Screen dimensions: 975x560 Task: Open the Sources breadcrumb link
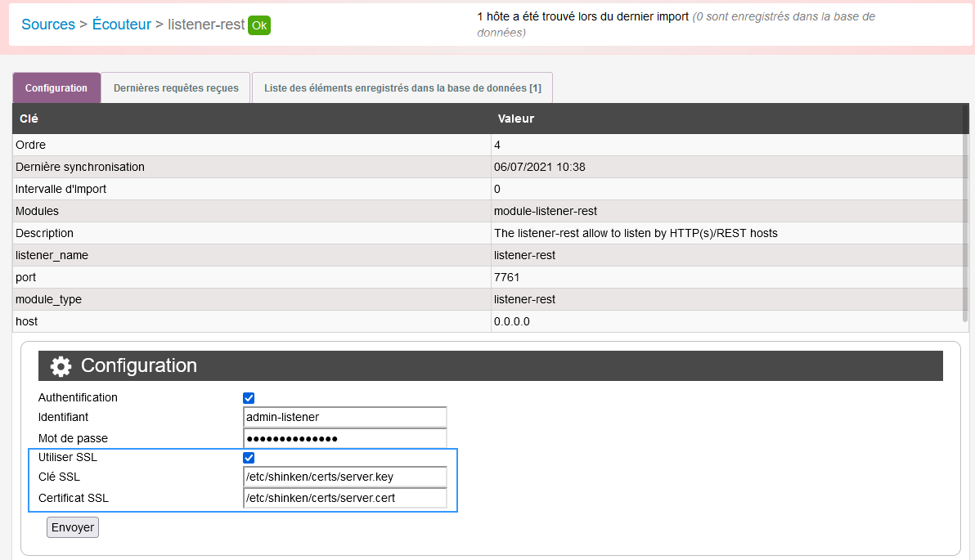pyautogui.click(x=48, y=25)
